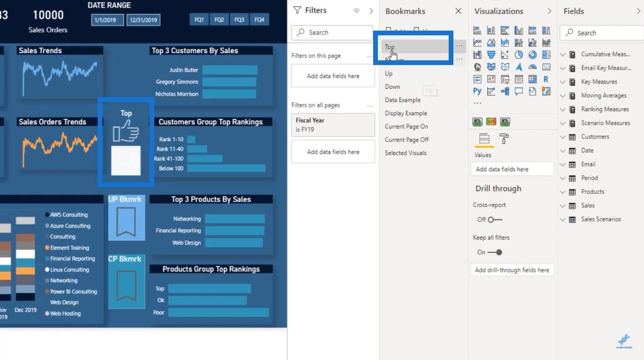This screenshot has width=644, height=360.
Task: Click the Sales Scenarios table name
Action: coord(601,219)
